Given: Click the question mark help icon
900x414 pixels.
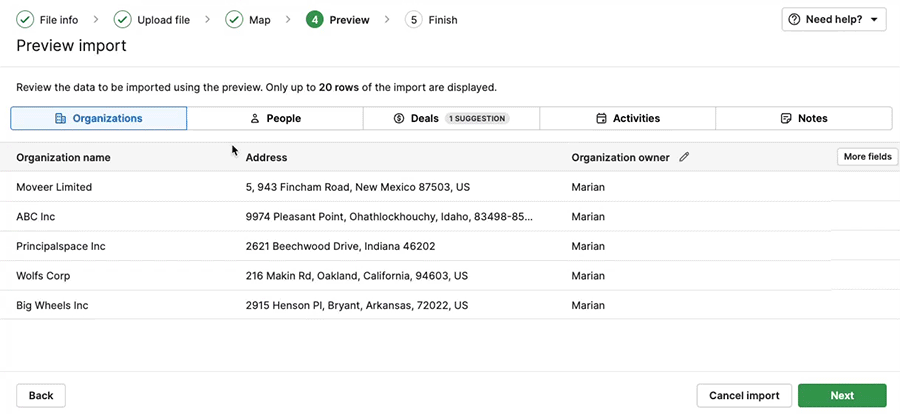Looking at the screenshot, I should (x=795, y=19).
